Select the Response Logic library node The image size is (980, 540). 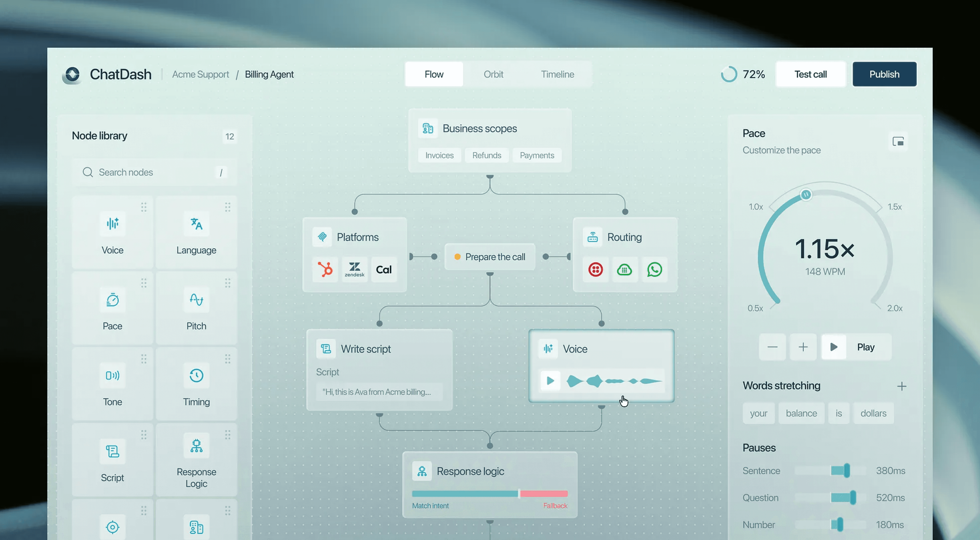[196, 460]
